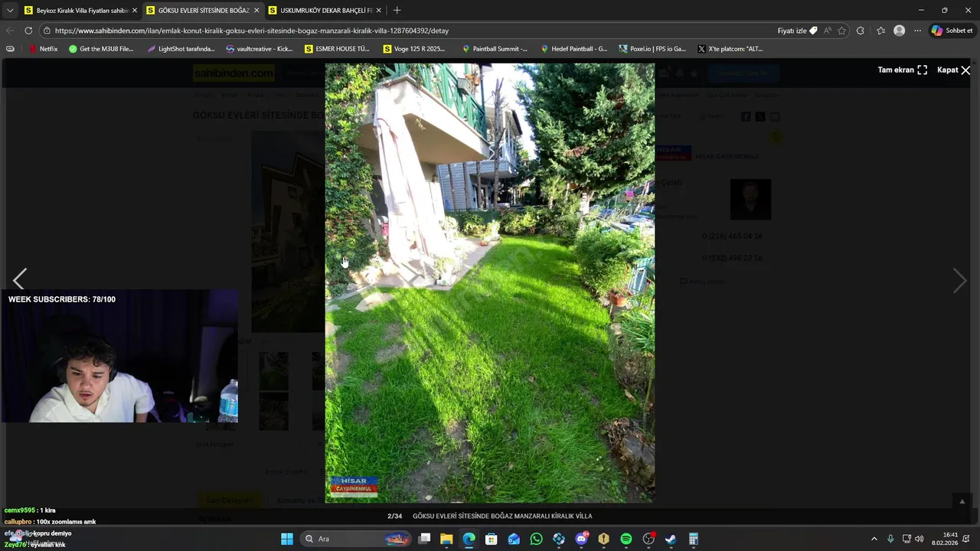The width and height of the screenshot is (980, 551).
Task: Open the browser profile avatar
Action: coord(900,31)
